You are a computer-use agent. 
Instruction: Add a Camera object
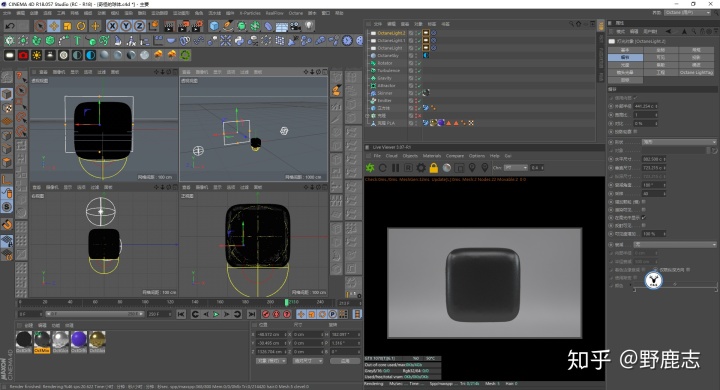coord(295,26)
